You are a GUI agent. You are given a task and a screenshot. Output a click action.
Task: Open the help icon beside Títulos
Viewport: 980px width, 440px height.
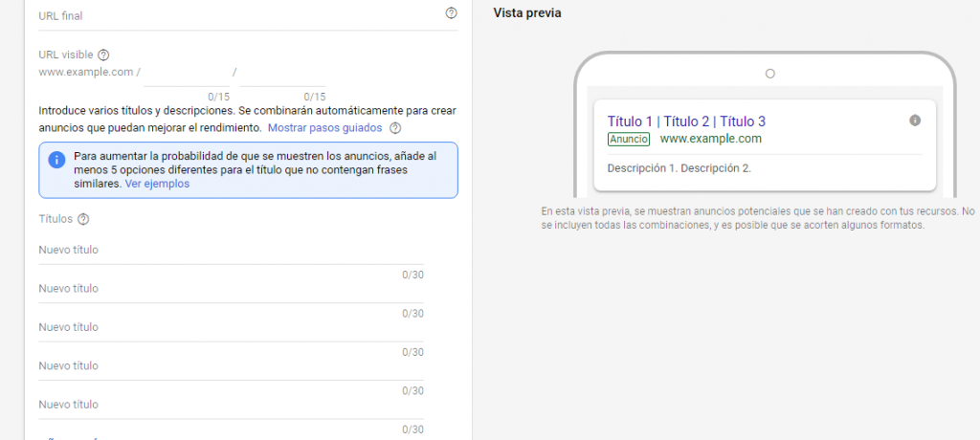click(83, 219)
